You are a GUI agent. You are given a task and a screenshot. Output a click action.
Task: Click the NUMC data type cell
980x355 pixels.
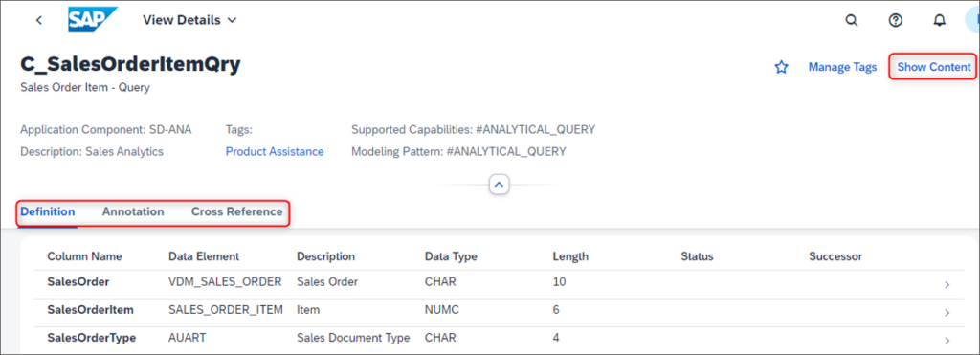click(x=442, y=309)
